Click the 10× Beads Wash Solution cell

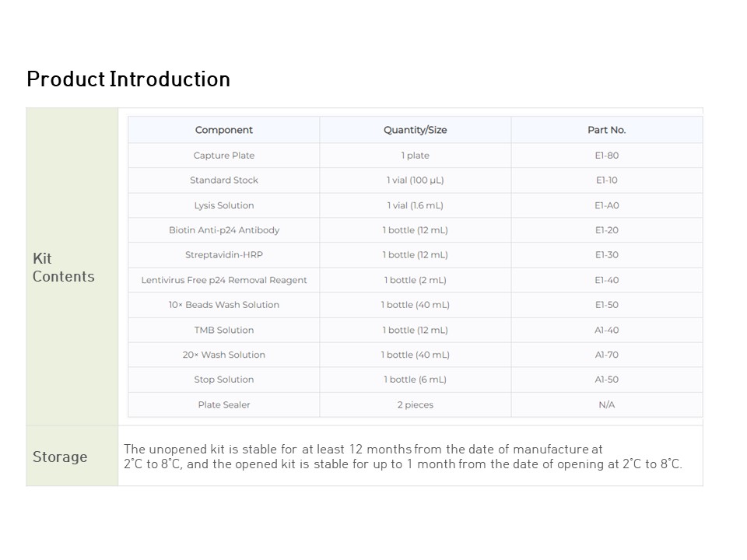coord(224,305)
